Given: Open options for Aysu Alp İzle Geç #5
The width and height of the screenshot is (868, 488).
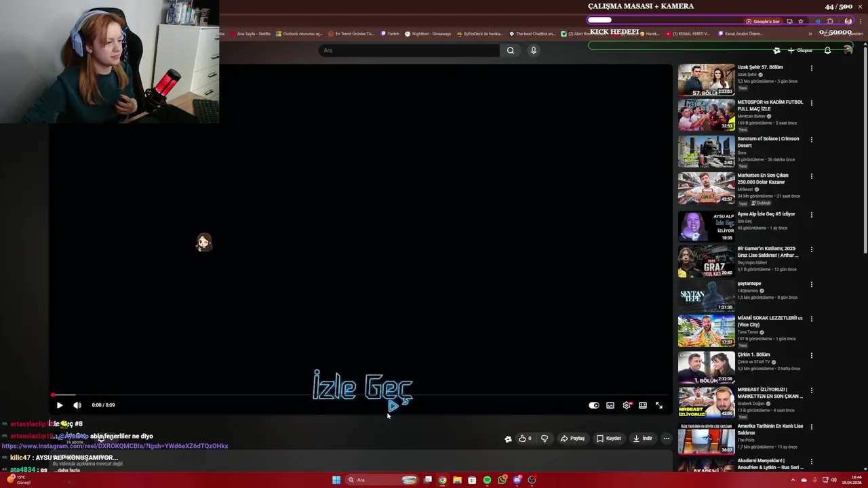Looking at the screenshot, I should coord(811,215).
